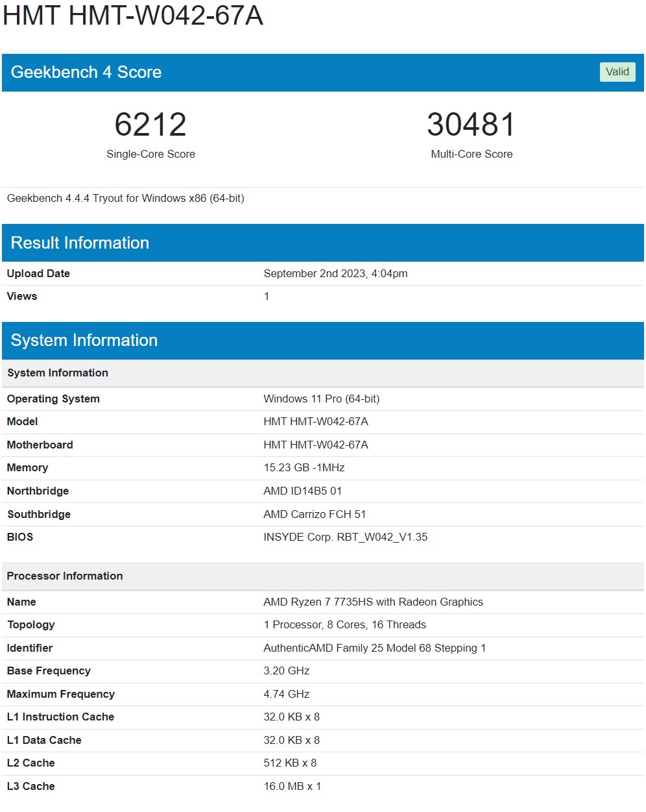
Task: Select the L1 Data Cache value 32.0 KB x 8
Action: [292, 740]
